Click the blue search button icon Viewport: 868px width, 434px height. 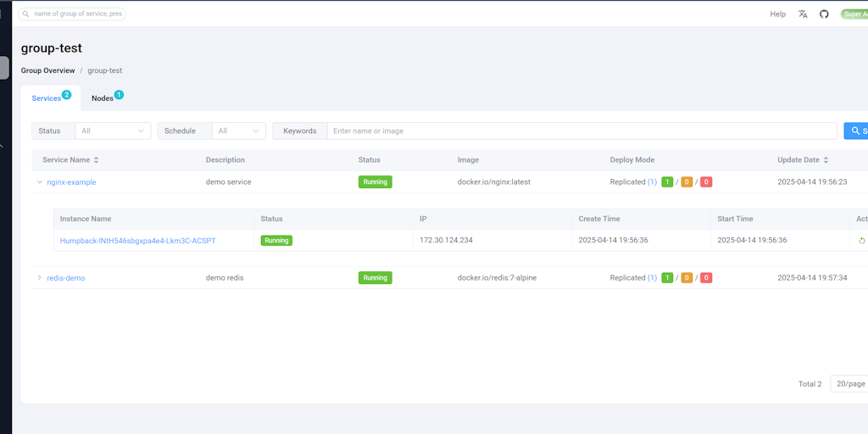tap(856, 131)
